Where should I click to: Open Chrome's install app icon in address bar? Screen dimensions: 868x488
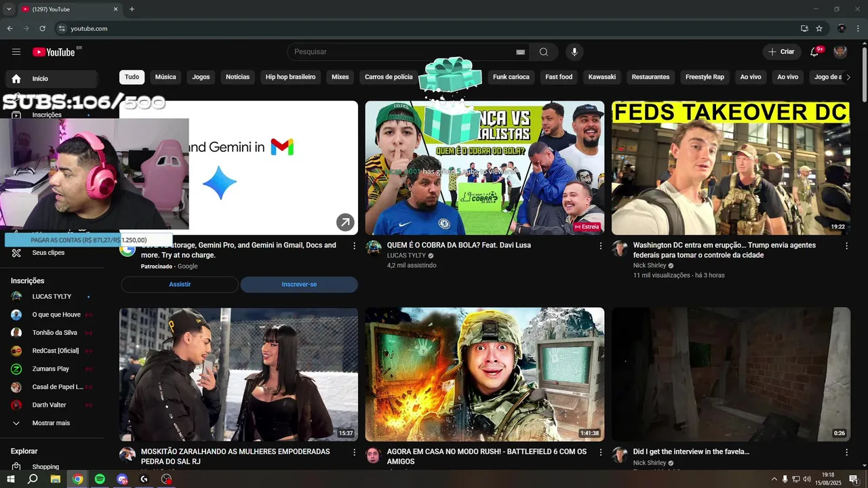point(804,28)
